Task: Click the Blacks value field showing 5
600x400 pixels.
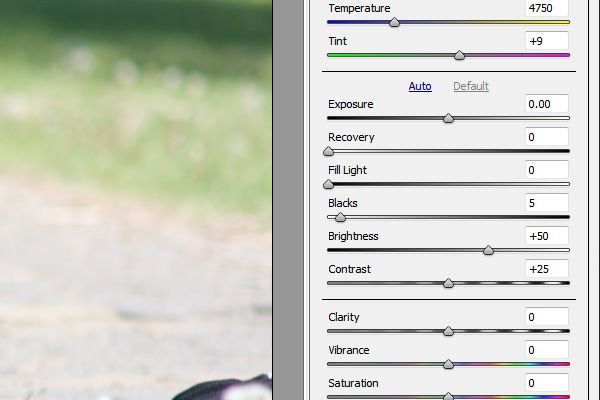Action: pos(546,202)
